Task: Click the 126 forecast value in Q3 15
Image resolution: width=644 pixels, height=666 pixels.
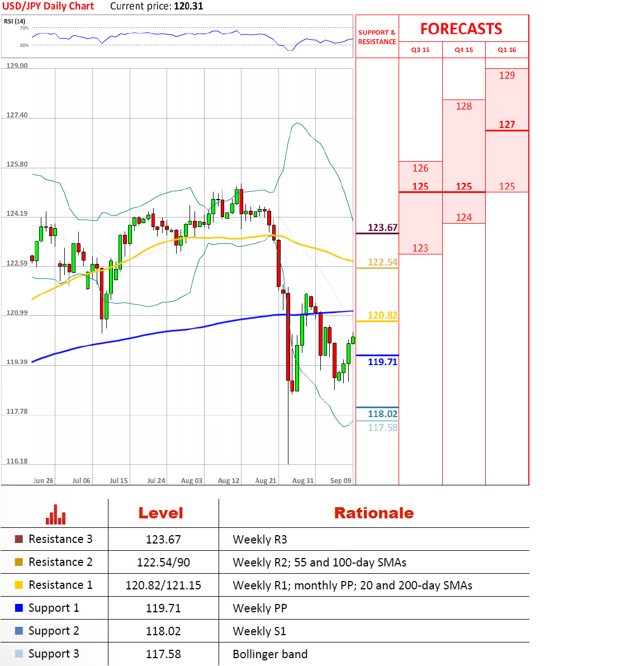Action: click(420, 168)
